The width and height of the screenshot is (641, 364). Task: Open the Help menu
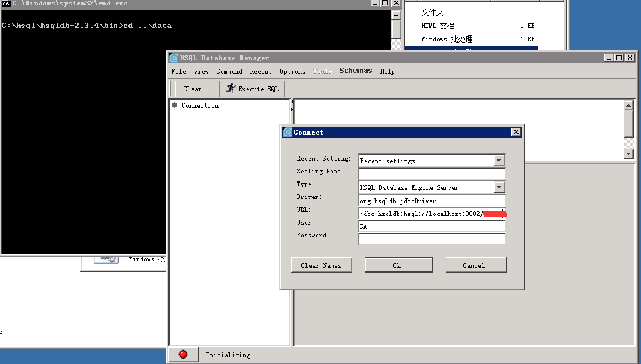(388, 71)
